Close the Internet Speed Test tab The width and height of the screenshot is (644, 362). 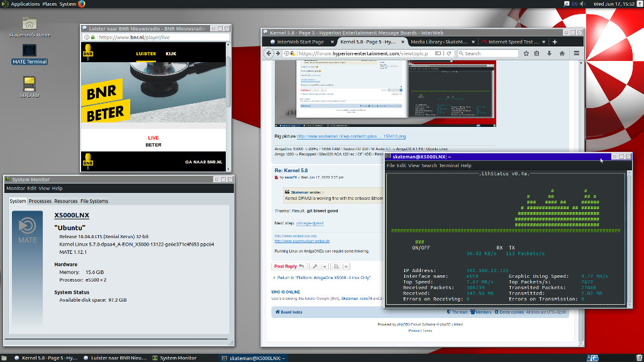[544, 42]
